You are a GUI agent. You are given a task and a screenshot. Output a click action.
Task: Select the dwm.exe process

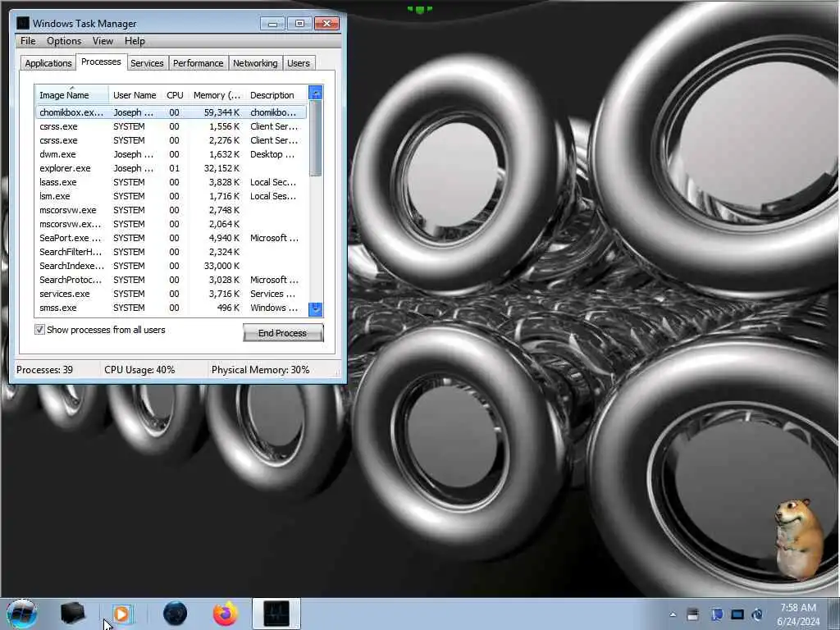click(x=171, y=154)
